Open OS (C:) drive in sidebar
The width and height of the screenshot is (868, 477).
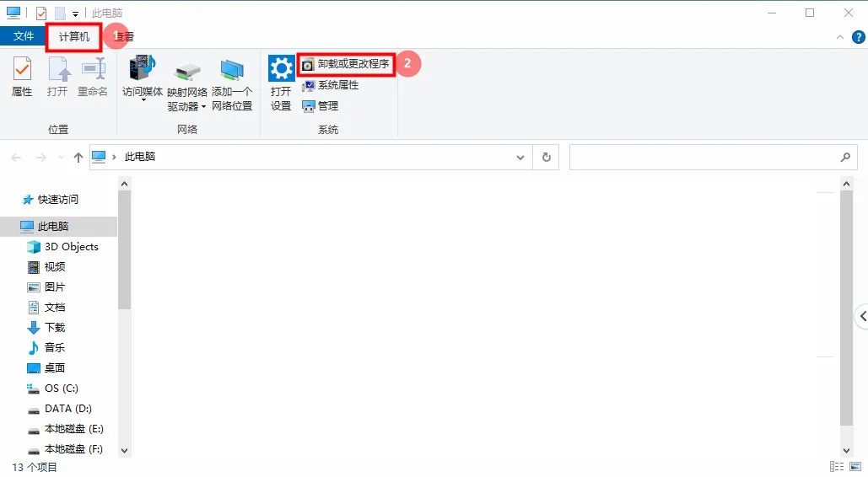pos(53,389)
